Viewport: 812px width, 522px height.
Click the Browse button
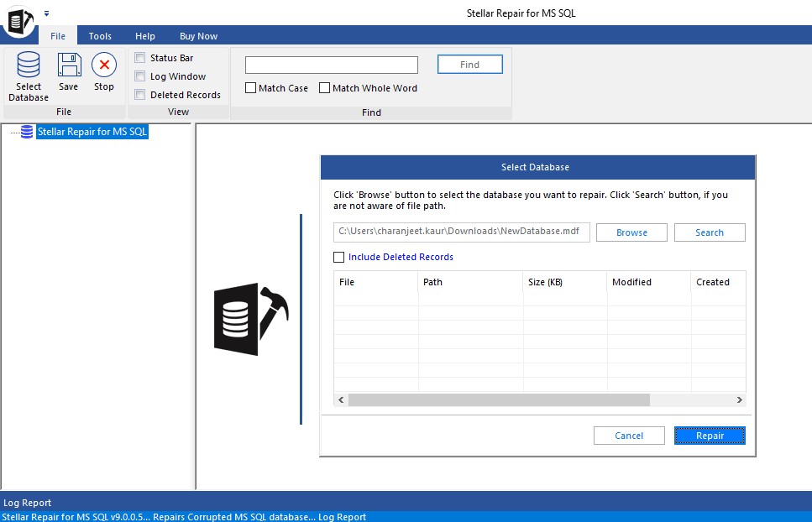[631, 232]
